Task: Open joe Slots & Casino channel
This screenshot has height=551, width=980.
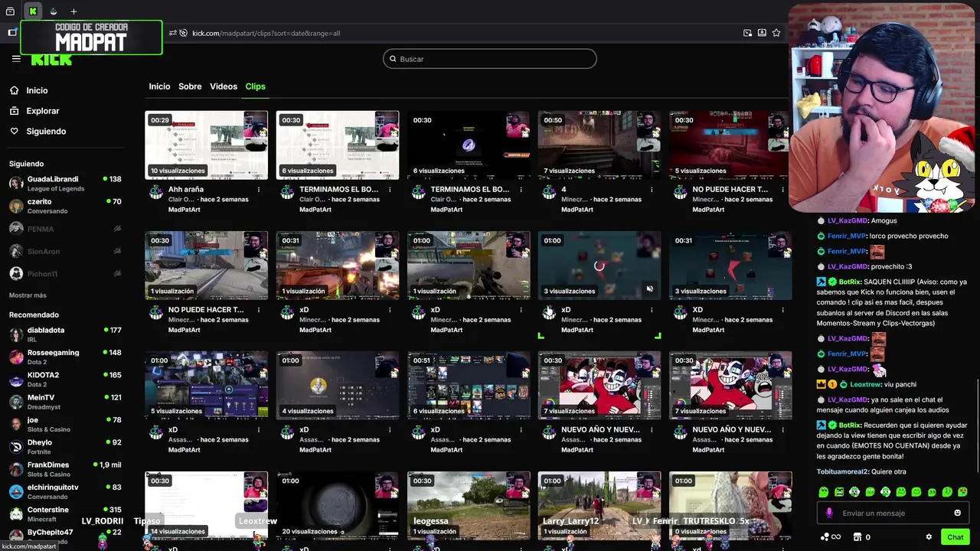Action: pos(64,425)
